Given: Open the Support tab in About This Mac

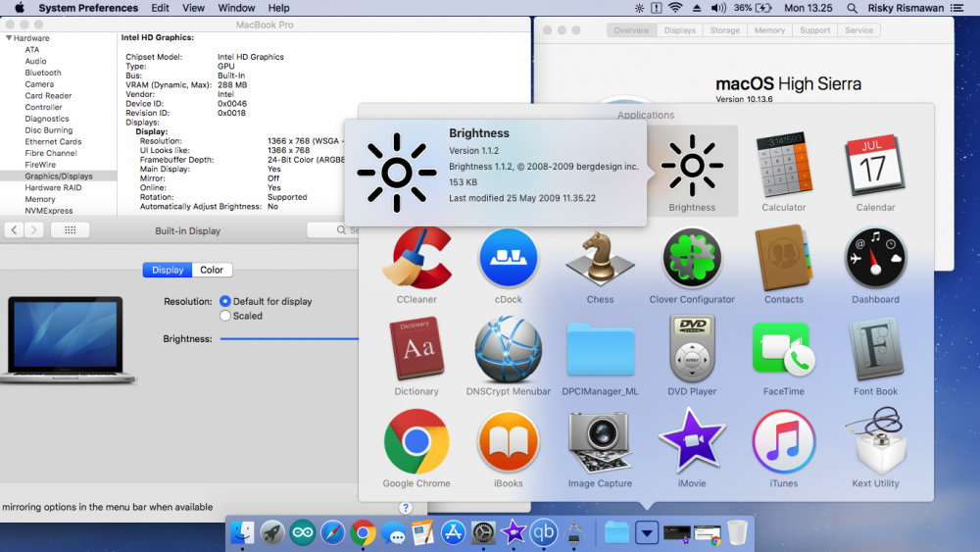Looking at the screenshot, I should [x=815, y=30].
